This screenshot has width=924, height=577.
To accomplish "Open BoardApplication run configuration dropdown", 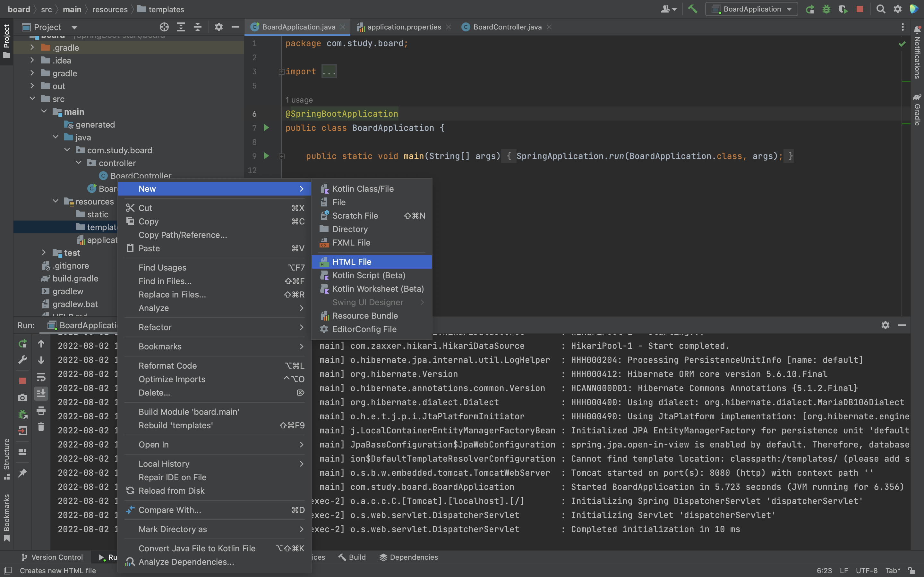I will [751, 9].
